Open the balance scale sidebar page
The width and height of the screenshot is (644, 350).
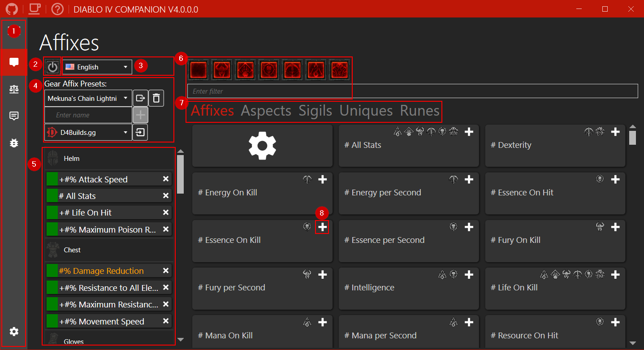pyautogui.click(x=14, y=89)
